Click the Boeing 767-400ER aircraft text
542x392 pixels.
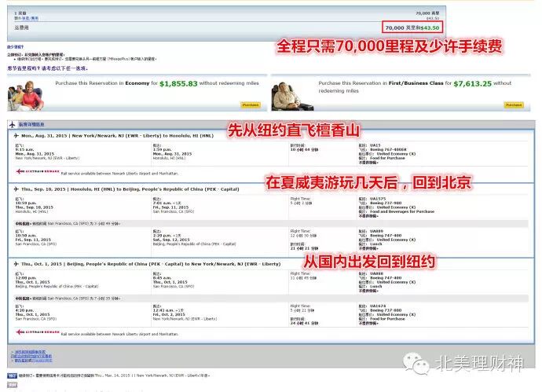388,150
